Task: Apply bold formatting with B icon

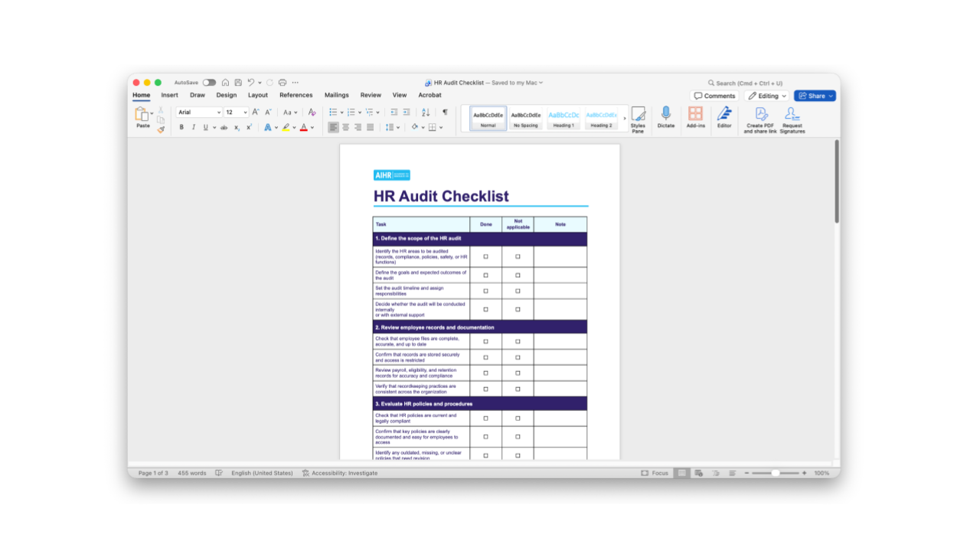Action: (181, 128)
